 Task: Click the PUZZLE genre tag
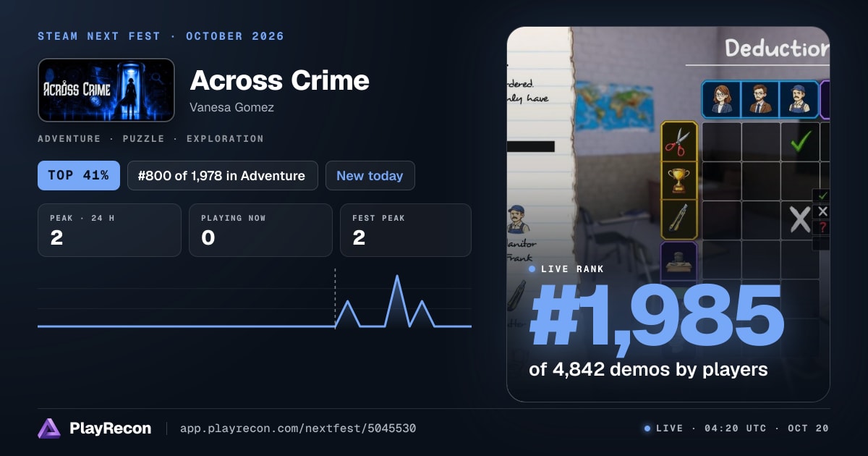(142, 138)
